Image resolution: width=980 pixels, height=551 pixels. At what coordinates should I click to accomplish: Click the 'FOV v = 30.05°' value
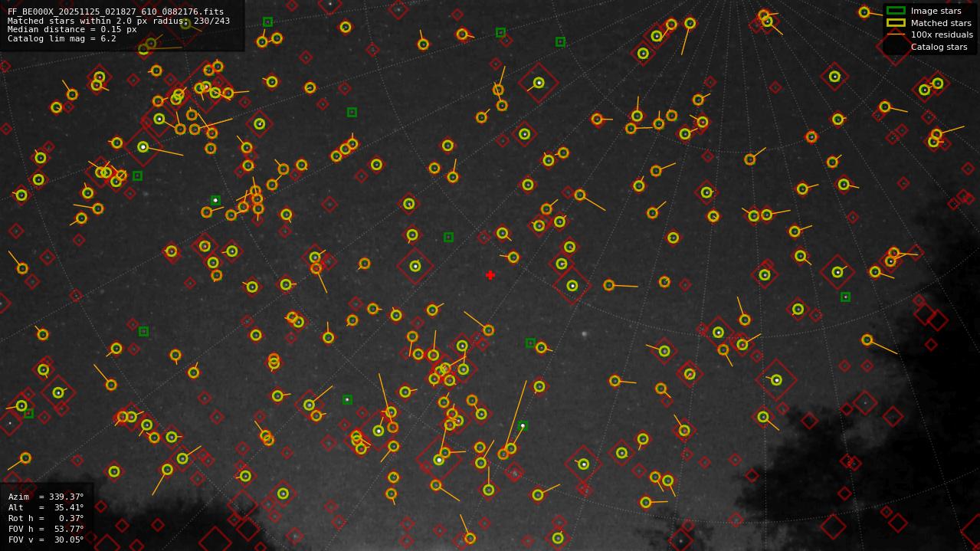(x=46, y=540)
